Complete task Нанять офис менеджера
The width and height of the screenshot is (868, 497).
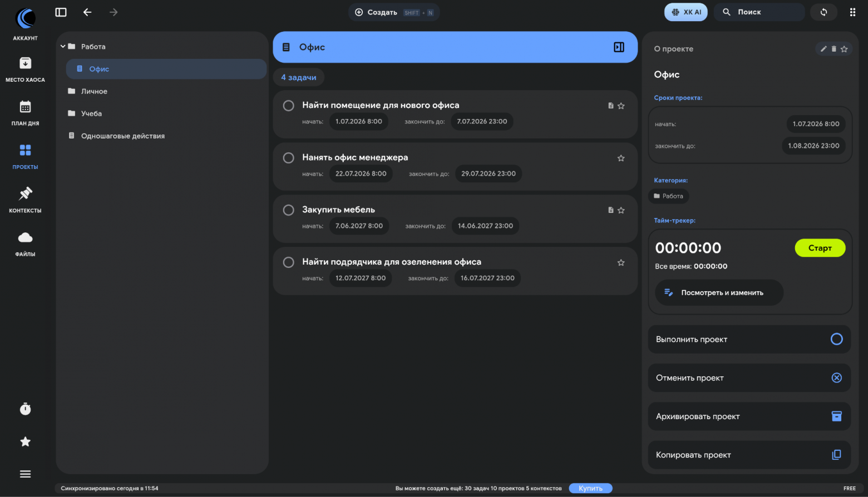(288, 158)
